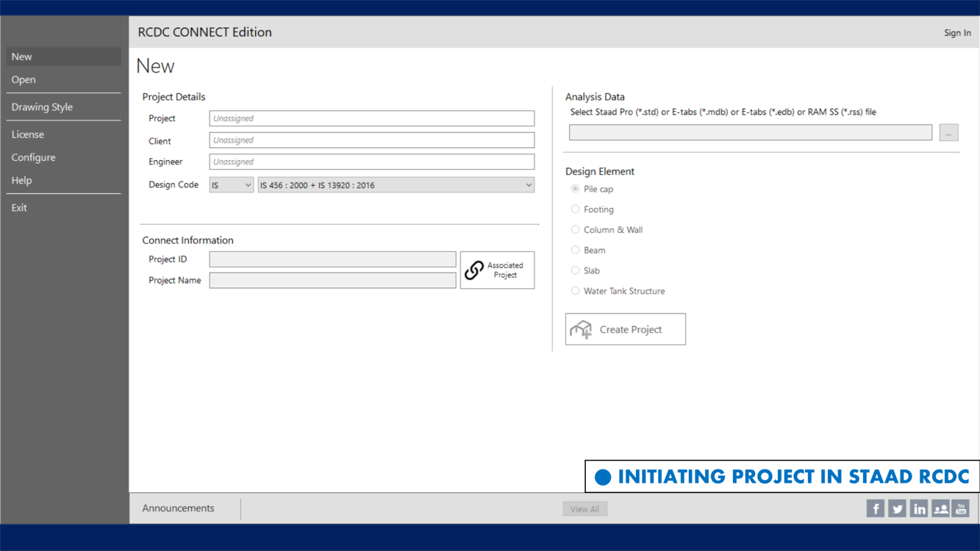980x551 pixels.
Task: Open the License sidebar item
Action: (x=28, y=134)
